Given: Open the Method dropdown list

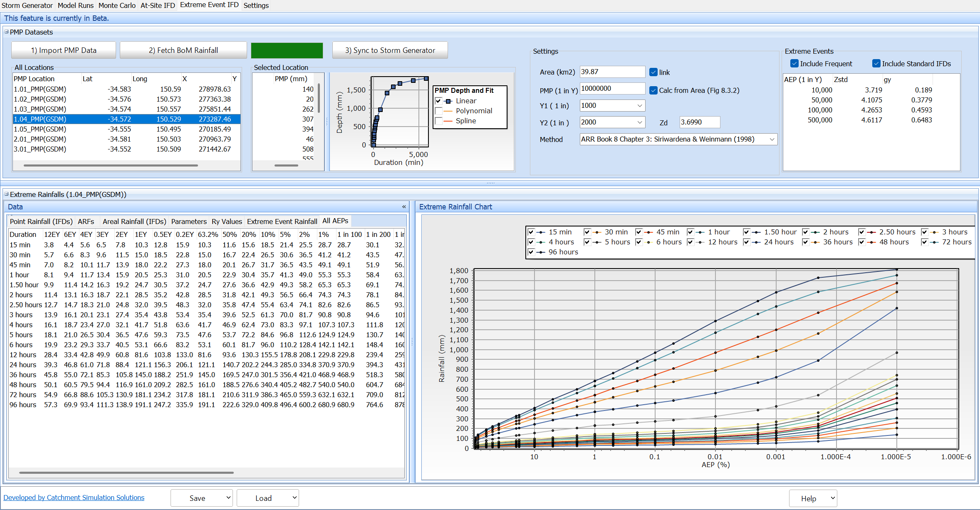Looking at the screenshot, I should pos(772,139).
